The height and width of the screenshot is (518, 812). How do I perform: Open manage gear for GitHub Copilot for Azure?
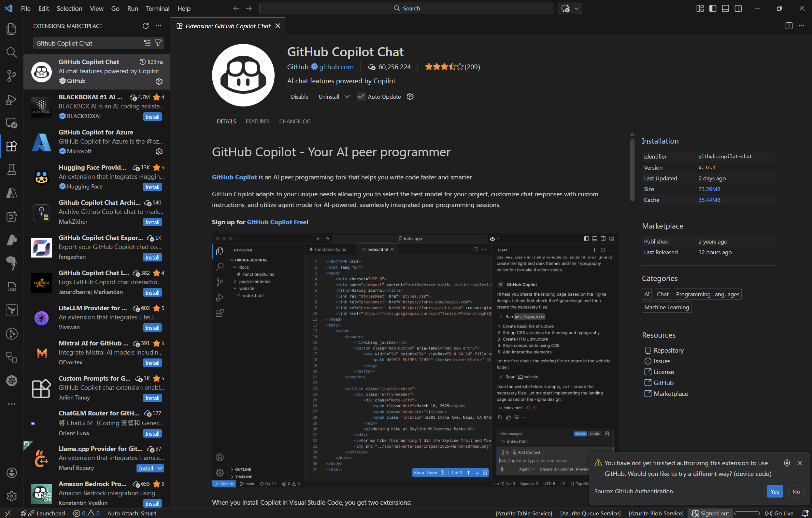pyautogui.click(x=159, y=152)
